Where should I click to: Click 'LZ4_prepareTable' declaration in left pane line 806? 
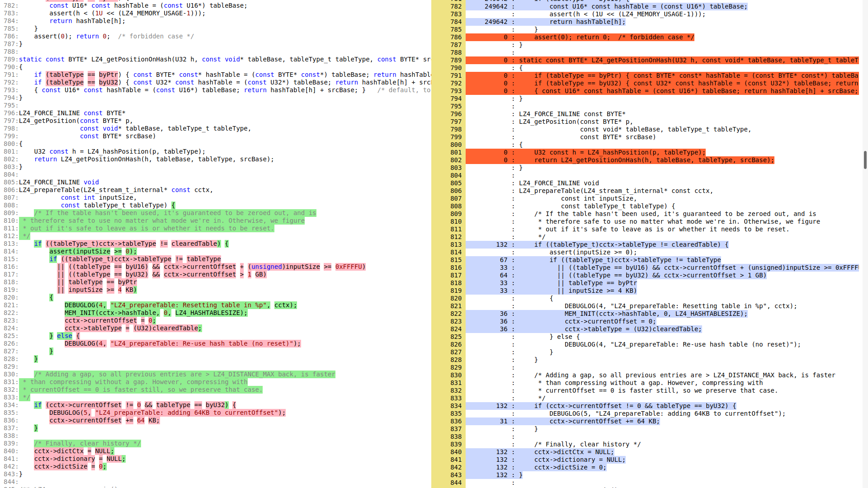(49, 190)
